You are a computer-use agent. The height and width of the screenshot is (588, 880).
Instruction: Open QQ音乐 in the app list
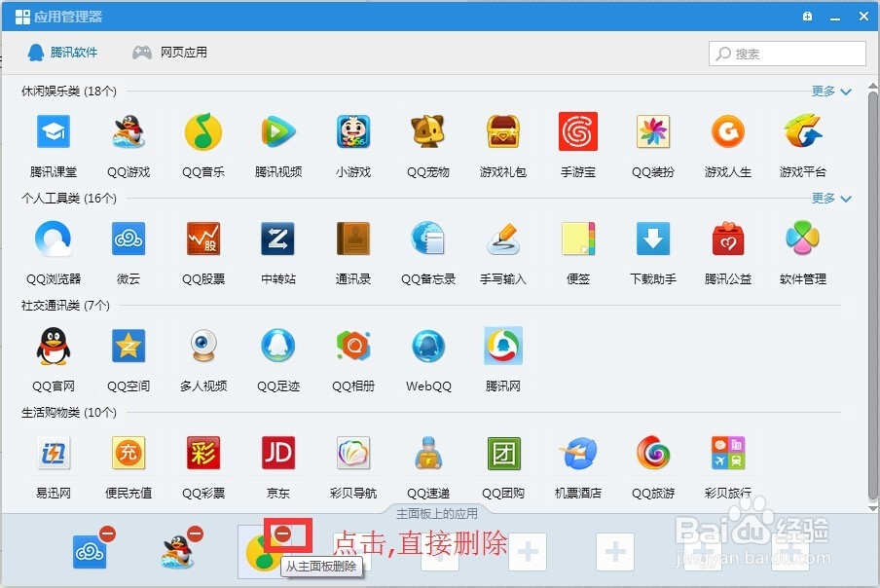tap(203, 131)
